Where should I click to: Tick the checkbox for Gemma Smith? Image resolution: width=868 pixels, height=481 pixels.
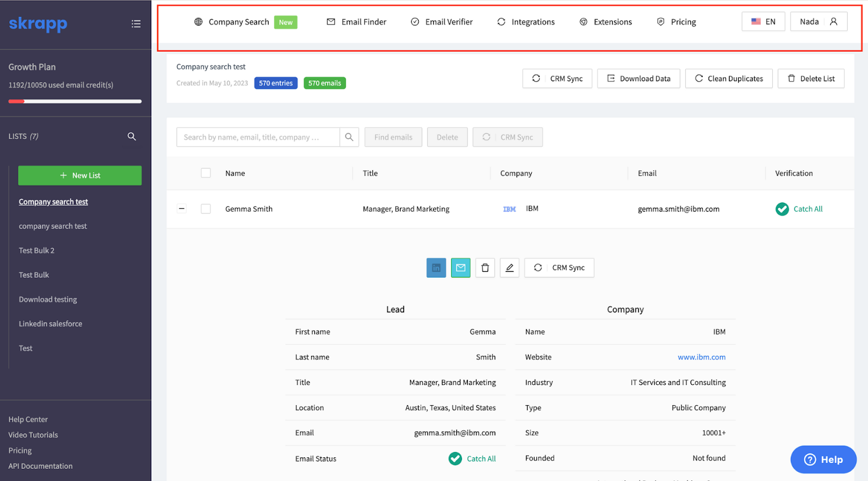(x=206, y=209)
